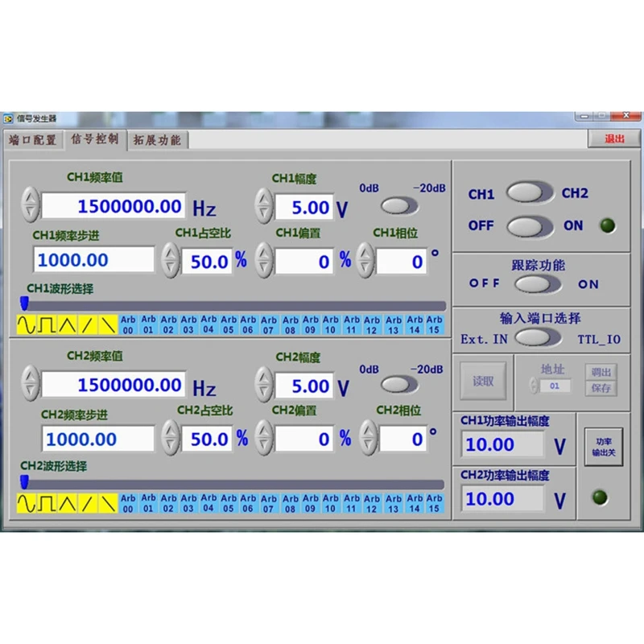Choose CH1 Arb 00 waveform
The image size is (644, 644).
click(128, 325)
